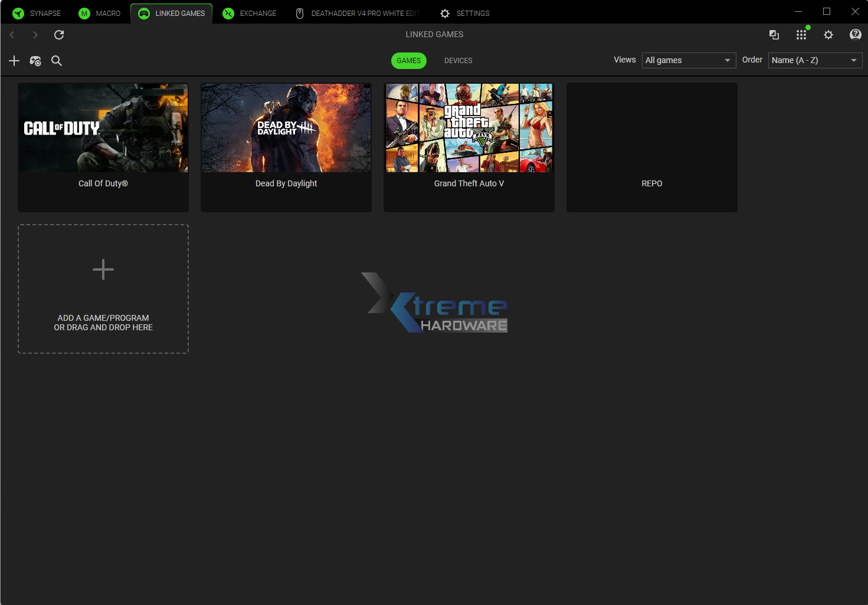
Task: Open the search magnifier icon
Action: tap(57, 61)
